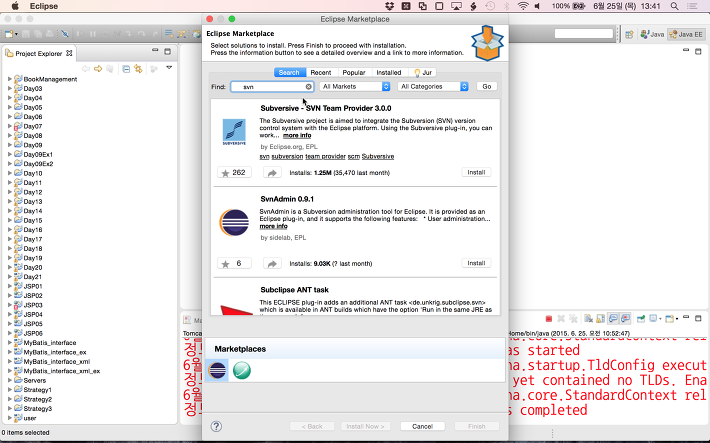Screen dimensions: 710x443
Task: Click the team provider tag link
Action: pos(325,156)
